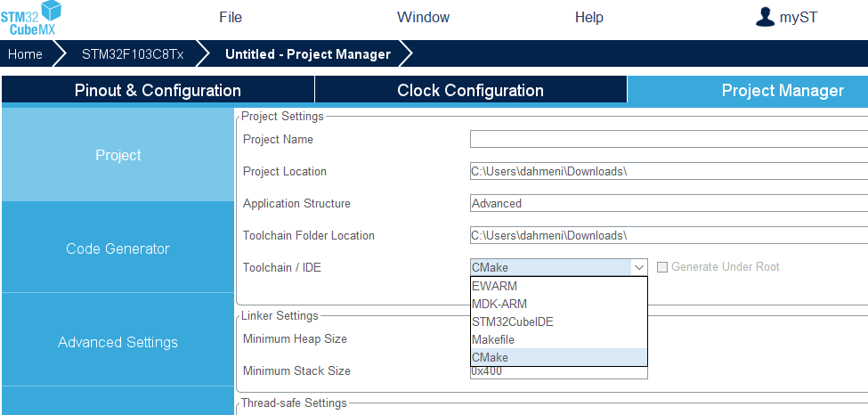Image resolution: width=868 pixels, height=415 pixels.
Task: Click the Project Name input field
Action: pos(669,139)
